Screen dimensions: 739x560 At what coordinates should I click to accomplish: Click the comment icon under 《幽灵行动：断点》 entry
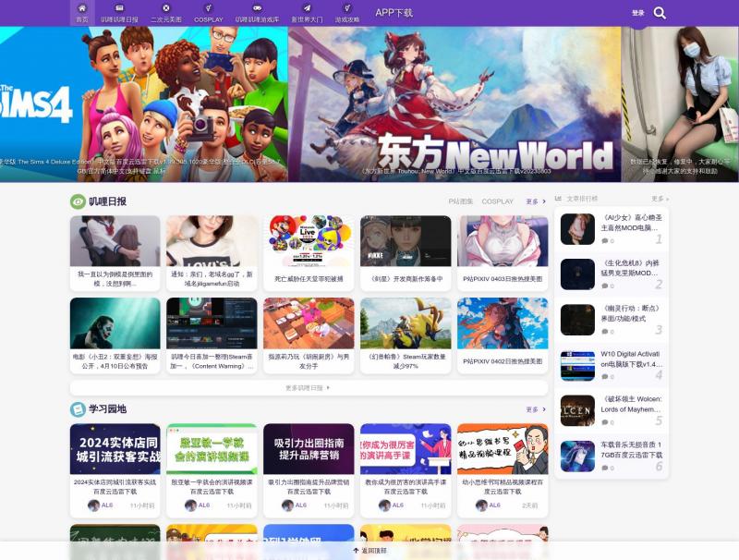pyautogui.click(x=605, y=332)
